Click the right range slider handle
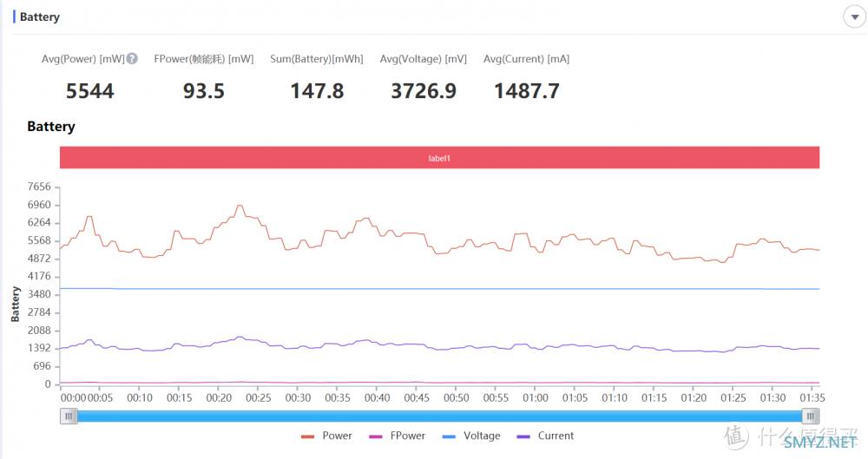 click(x=811, y=416)
